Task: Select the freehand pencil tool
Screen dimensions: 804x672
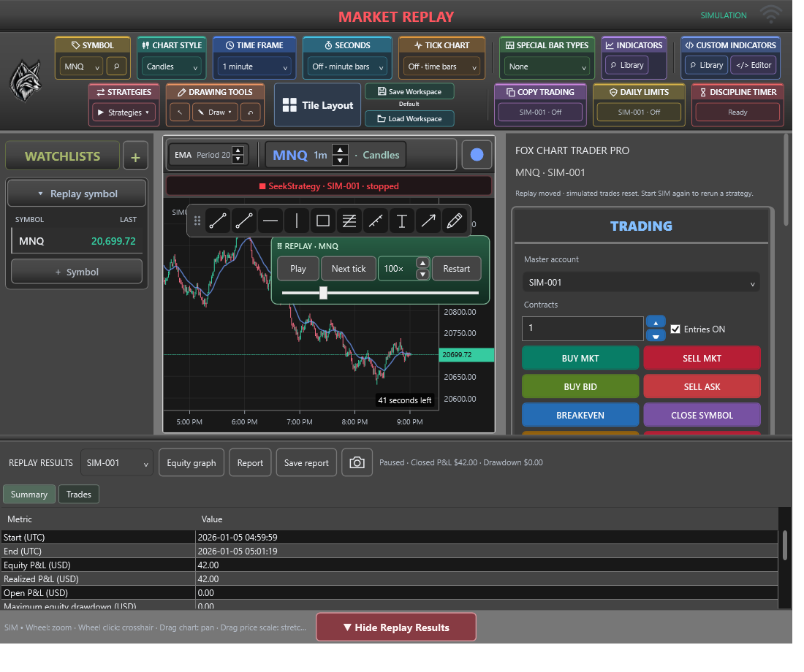Action: 455,221
